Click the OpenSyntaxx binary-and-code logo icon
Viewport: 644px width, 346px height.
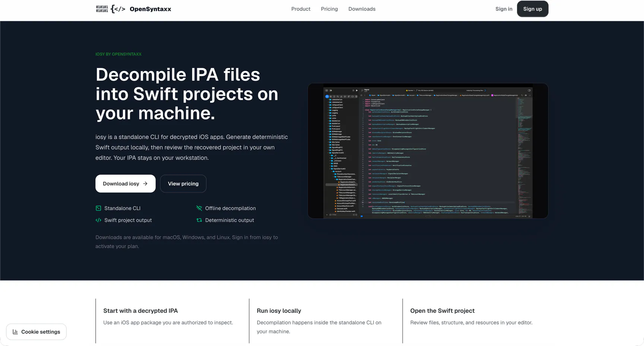pyautogui.click(x=111, y=9)
